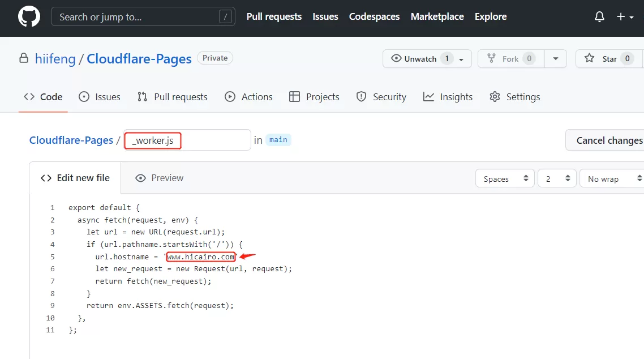Switch to the Edit new file tab
The width and height of the screenshot is (644, 359).
coord(75,178)
